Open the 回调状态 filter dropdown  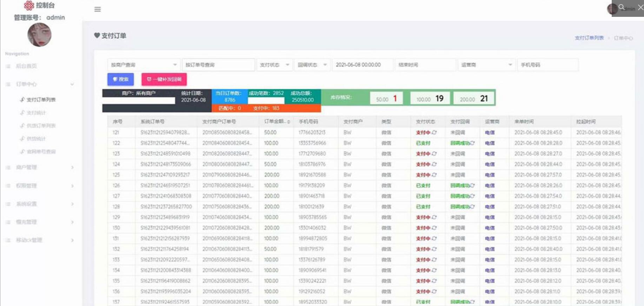(x=312, y=65)
